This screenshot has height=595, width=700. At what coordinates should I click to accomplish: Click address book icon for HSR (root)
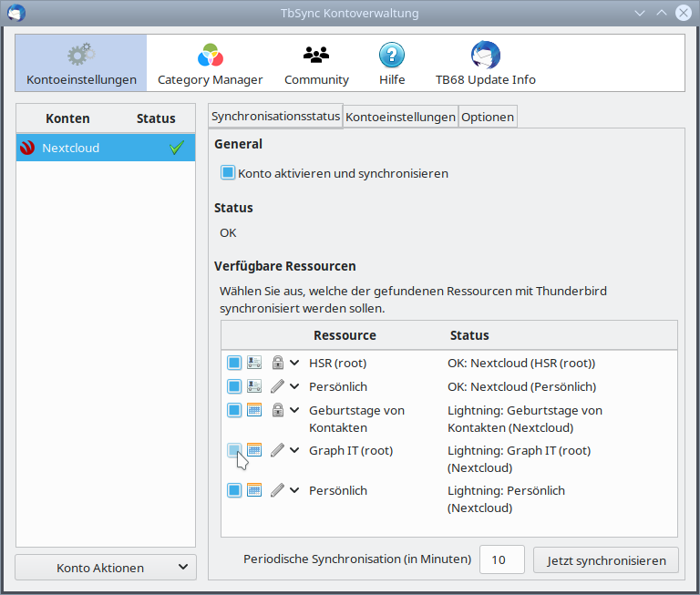pos(254,363)
